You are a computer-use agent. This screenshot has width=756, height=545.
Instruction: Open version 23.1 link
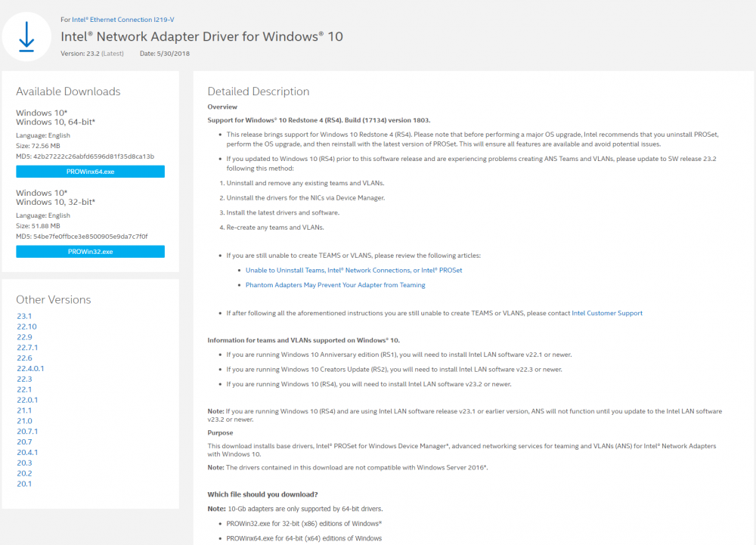(x=24, y=316)
